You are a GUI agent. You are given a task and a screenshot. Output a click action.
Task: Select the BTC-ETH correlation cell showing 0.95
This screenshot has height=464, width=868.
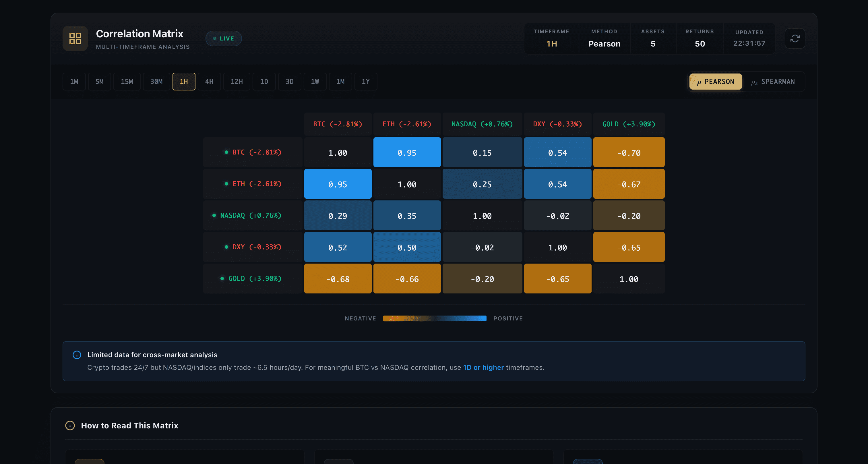[x=407, y=152]
